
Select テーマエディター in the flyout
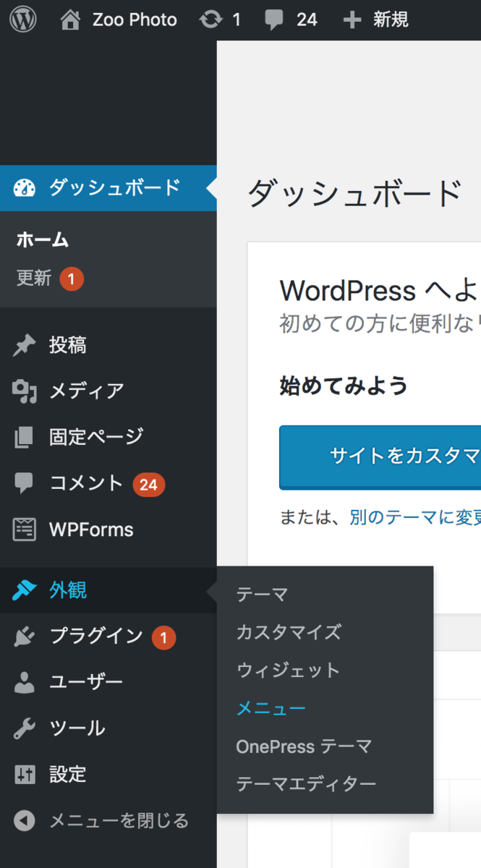click(x=306, y=785)
